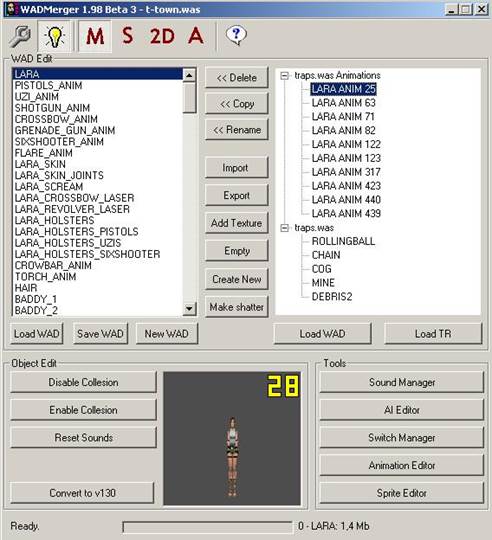
Task: Click the New WAD button
Action: coord(167,334)
